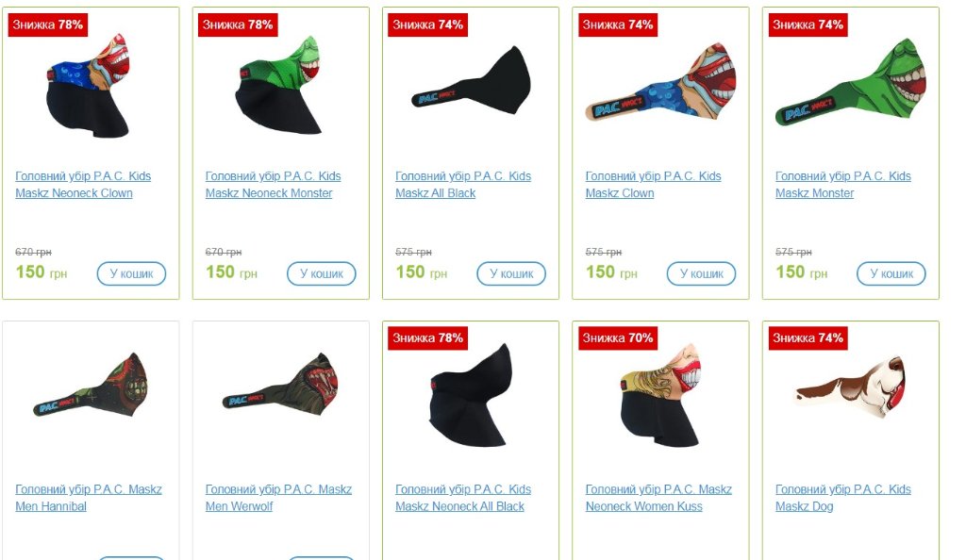The width and height of the screenshot is (966, 560).
Task: Open the Maskz Men Werwolf mask image
Action: point(281,383)
